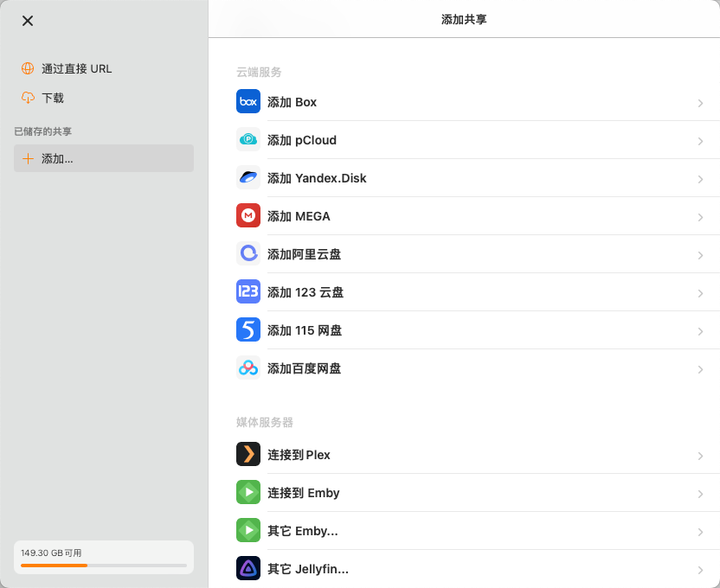Click the 其它 Jellyfin... label
720x588 pixels.
point(308,569)
